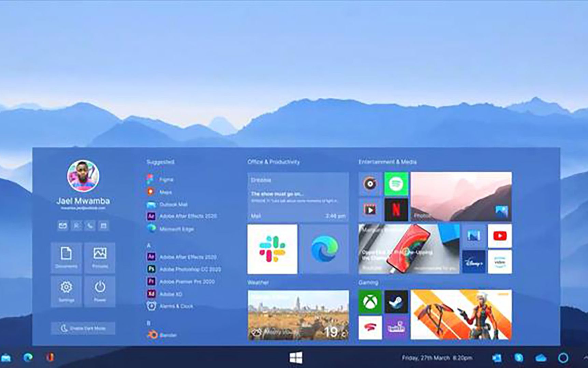
Task: Open Cortana circle icon on the taskbar
Action: (563, 358)
